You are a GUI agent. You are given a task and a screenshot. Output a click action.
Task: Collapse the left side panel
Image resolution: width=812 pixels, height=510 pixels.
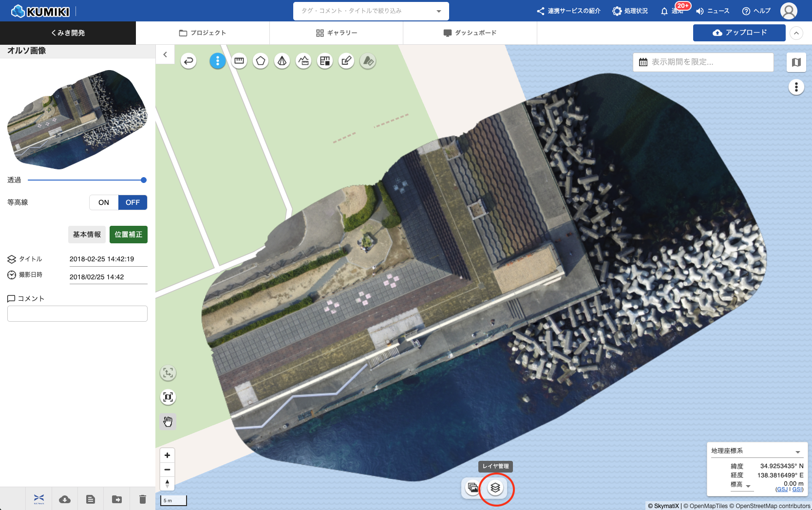pyautogui.click(x=165, y=55)
